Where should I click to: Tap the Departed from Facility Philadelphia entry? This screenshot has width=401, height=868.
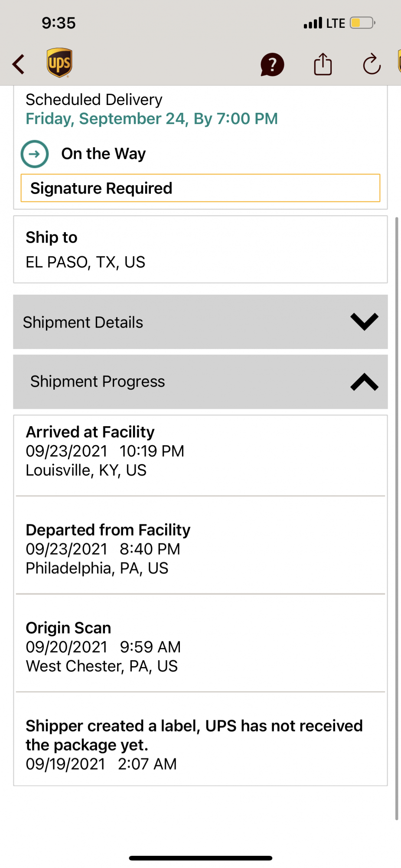click(200, 549)
